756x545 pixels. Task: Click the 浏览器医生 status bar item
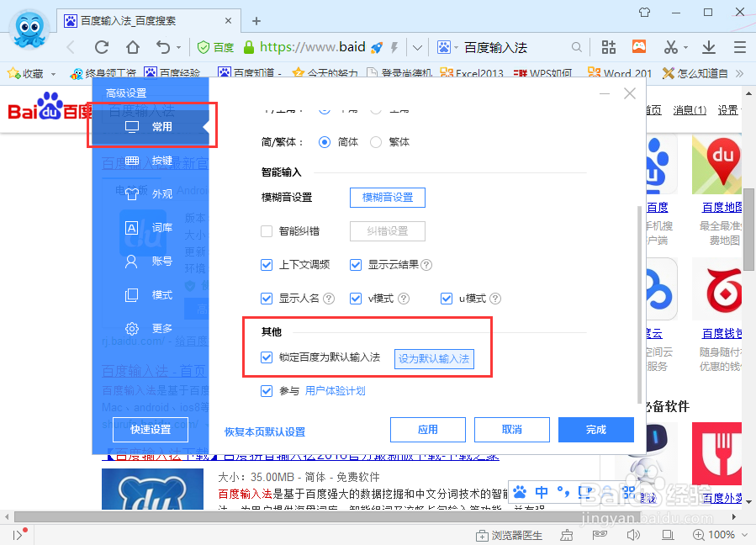[509, 535]
